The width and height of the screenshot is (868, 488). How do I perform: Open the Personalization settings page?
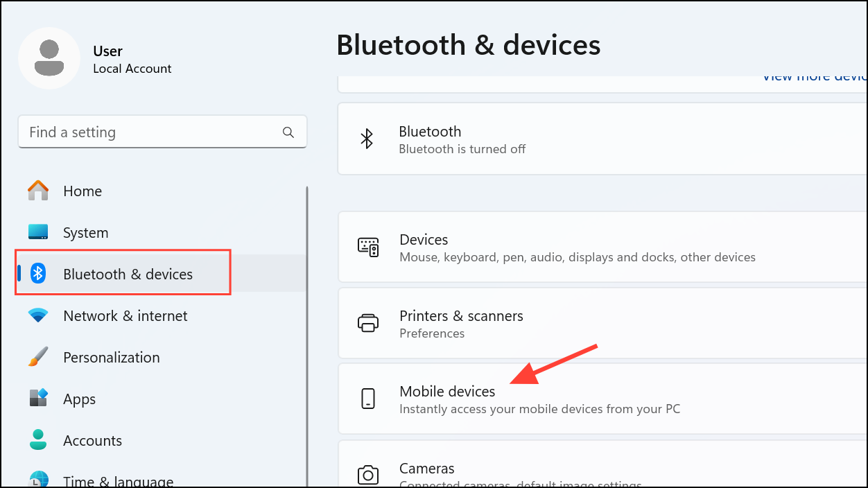coord(111,357)
